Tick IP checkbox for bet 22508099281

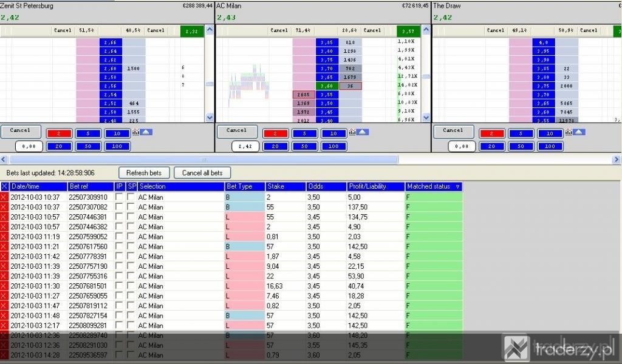(118, 325)
